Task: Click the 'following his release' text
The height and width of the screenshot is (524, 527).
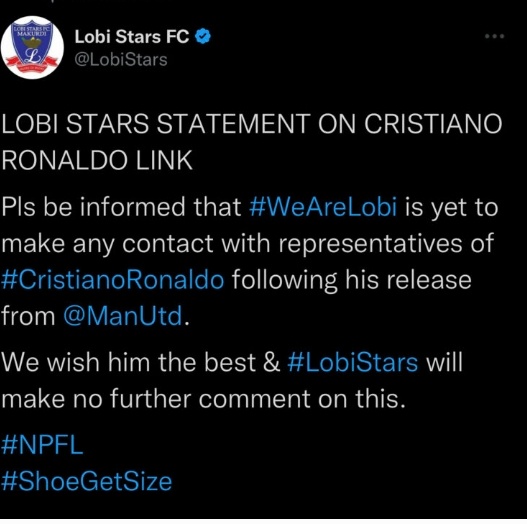Action: (352, 280)
